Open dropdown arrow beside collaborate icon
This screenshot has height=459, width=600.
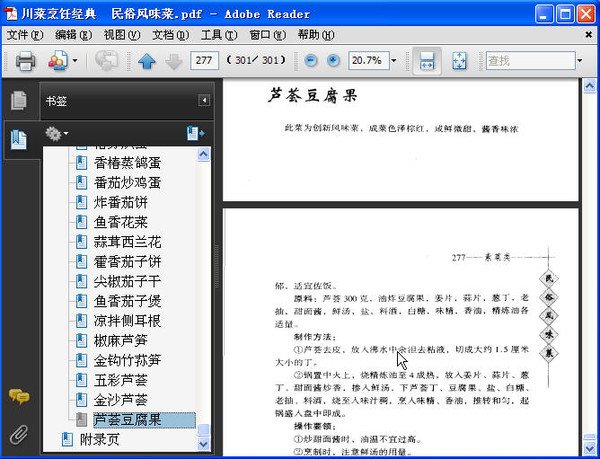pyautogui.click(x=75, y=60)
